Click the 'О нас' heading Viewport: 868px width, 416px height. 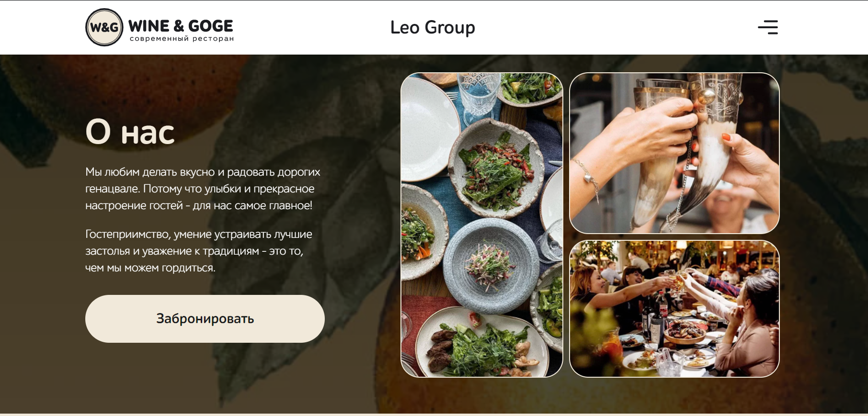tap(130, 132)
